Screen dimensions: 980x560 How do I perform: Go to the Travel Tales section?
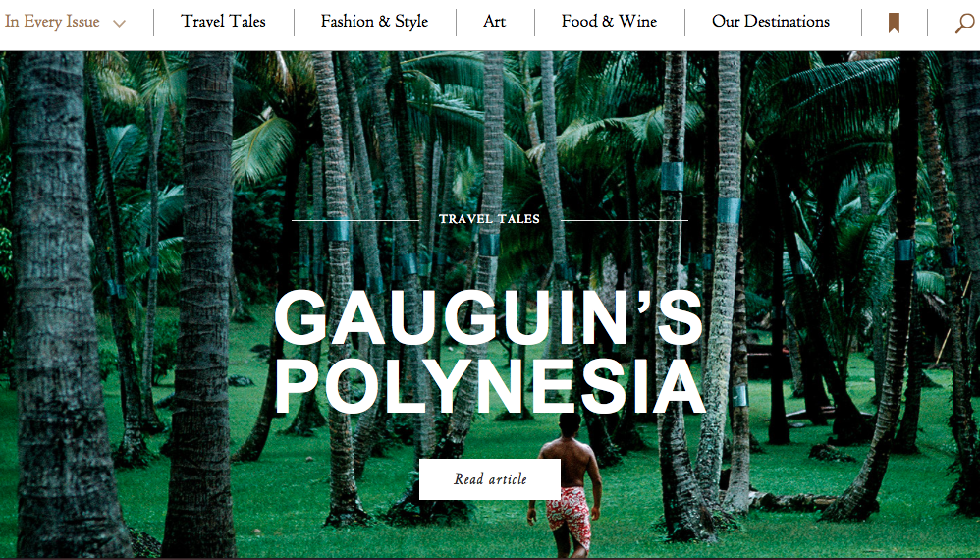pyautogui.click(x=223, y=22)
